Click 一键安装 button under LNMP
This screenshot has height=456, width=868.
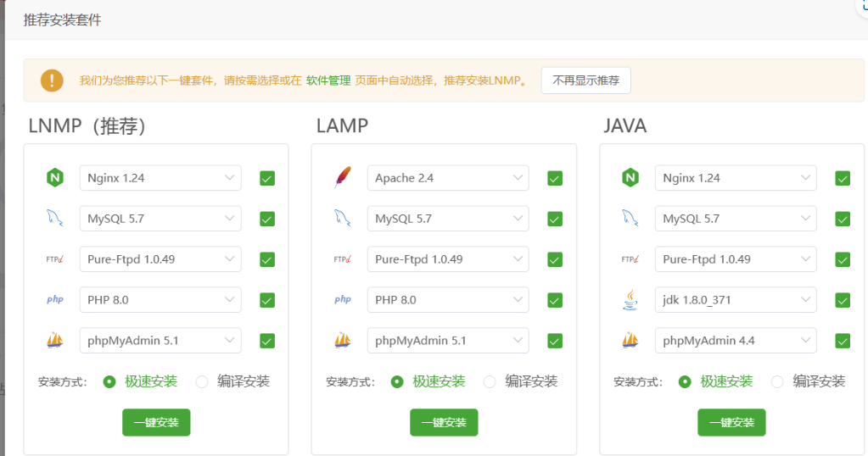156,422
